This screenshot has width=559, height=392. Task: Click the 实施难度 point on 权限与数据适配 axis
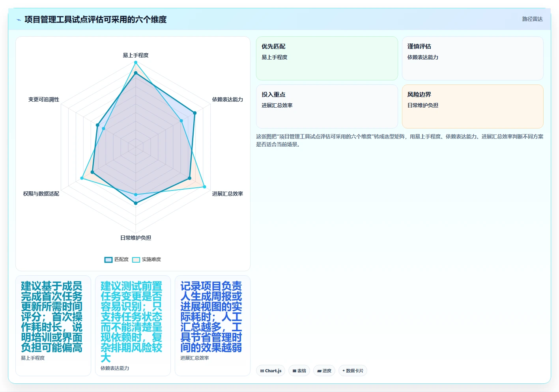pyautogui.click(x=82, y=178)
